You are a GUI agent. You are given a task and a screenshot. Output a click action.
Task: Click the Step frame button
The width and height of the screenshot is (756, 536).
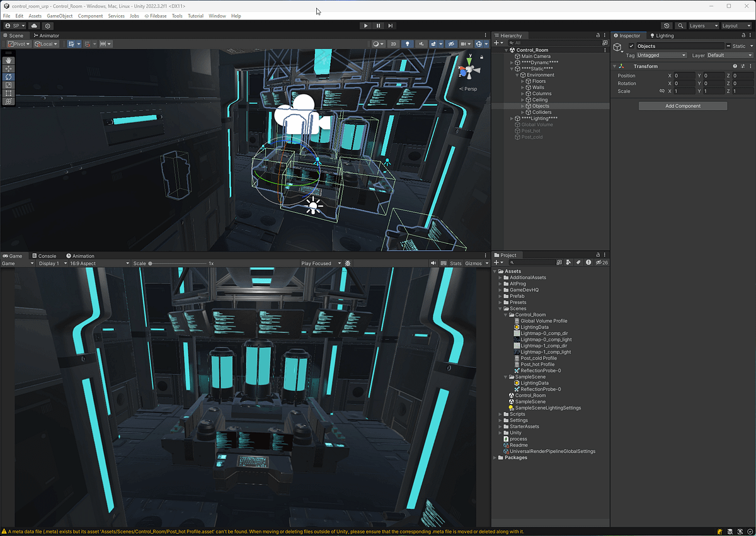pos(391,26)
